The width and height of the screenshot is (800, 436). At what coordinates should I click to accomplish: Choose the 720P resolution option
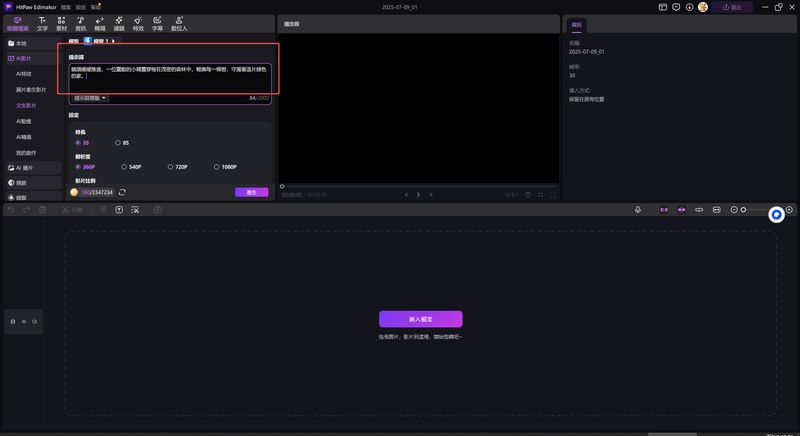point(170,167)
